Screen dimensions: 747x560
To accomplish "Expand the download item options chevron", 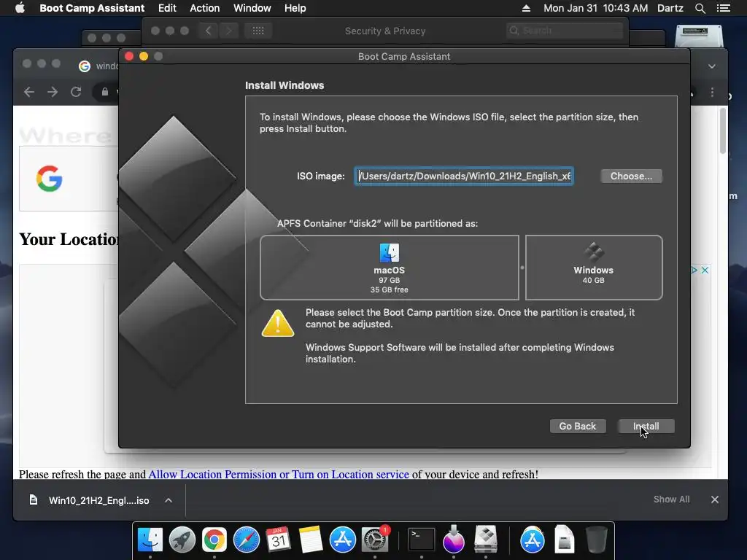I will click(x=169, y=500).
